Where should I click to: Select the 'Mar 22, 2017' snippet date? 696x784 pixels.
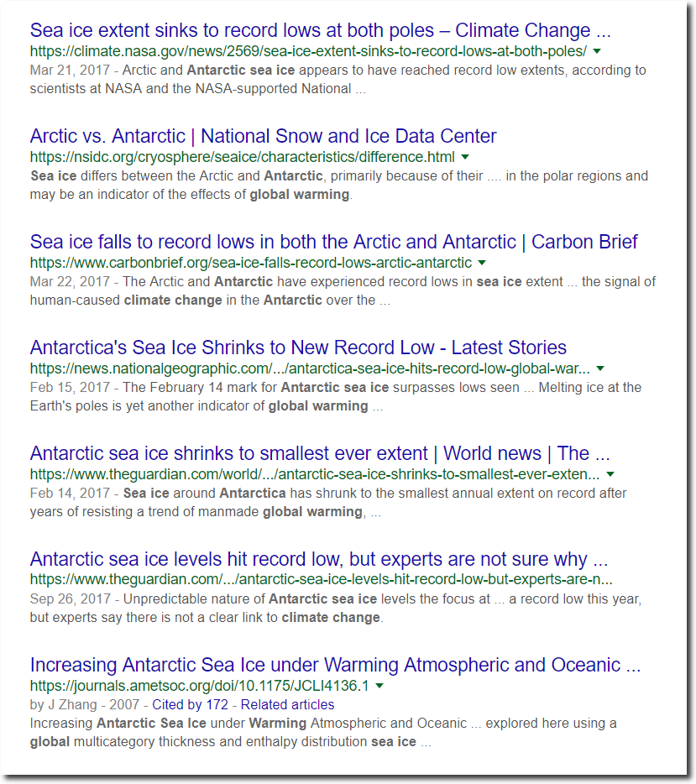(70, 281)
